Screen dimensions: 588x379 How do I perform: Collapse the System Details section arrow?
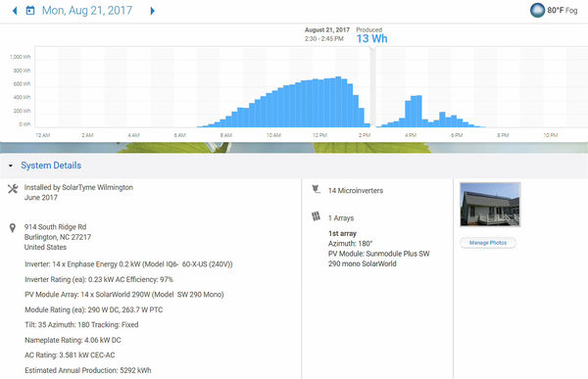[x=11, y=166]
